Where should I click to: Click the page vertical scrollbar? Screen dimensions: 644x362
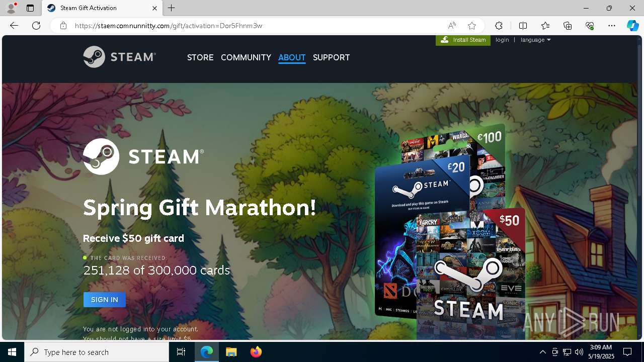coord(639,187)
